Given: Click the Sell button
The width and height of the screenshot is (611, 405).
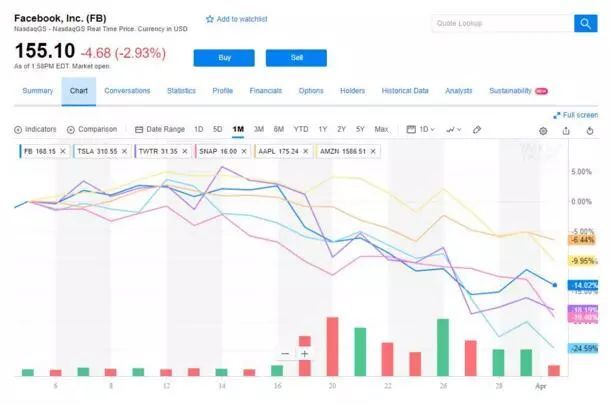Looking at the screenshot, I should pos(296,58).
